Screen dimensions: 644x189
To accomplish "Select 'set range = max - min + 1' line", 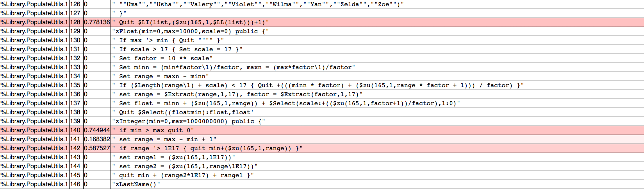I will (164, 139).
